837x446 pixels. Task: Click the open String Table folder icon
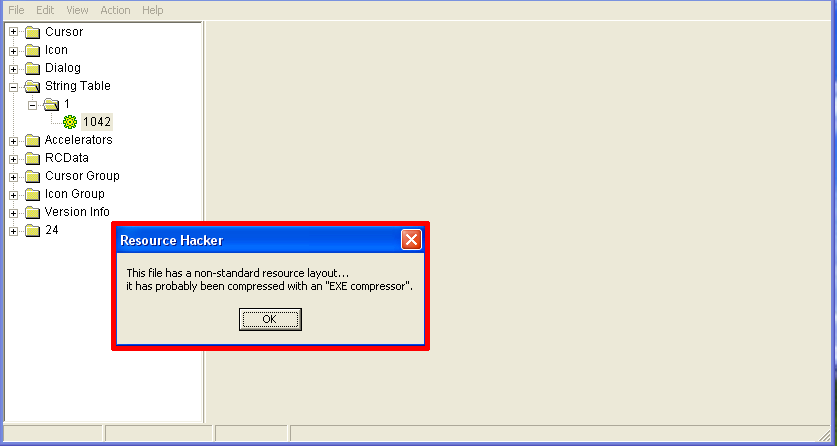pos(33,86)
